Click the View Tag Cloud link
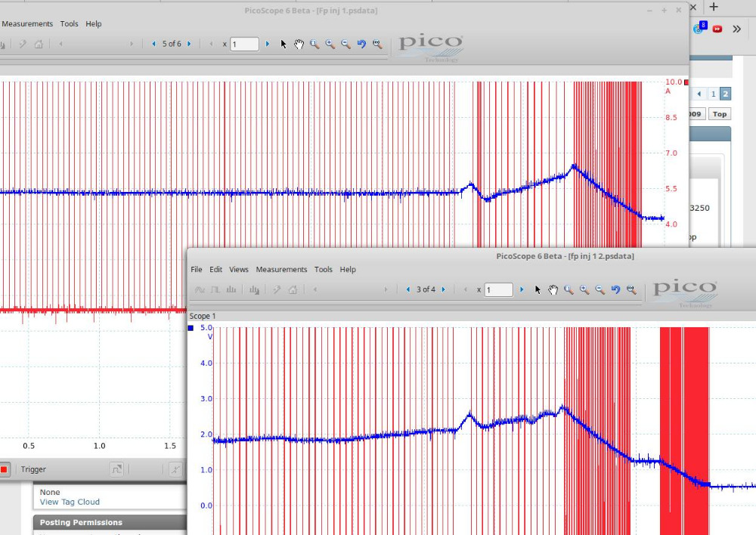This screenshot has width=756, height=535. click(x=70, y=502)
